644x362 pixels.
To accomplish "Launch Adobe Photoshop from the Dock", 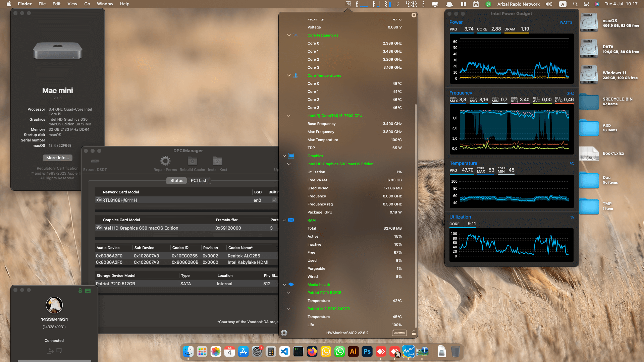I will (367, 352).
